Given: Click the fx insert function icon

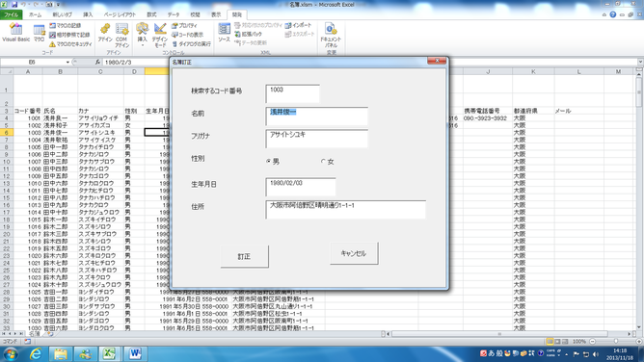Looking at the screenshot, I should [x=97, y=63].
